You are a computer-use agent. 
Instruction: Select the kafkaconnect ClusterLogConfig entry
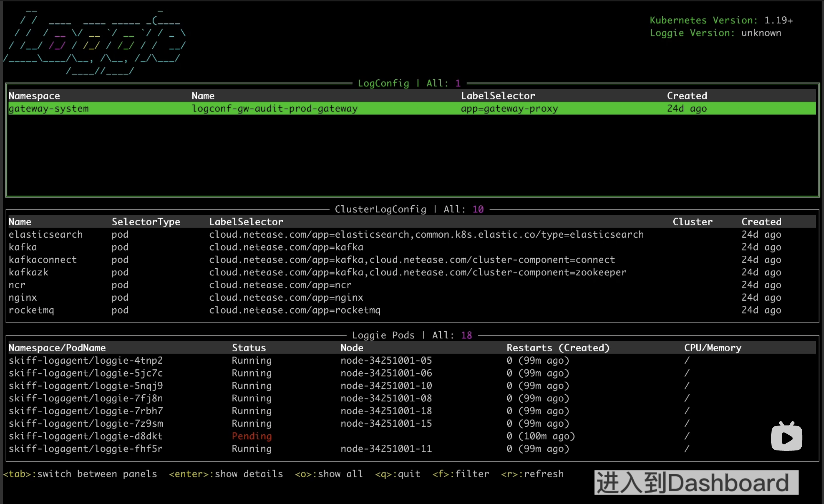tap(42, 260)
